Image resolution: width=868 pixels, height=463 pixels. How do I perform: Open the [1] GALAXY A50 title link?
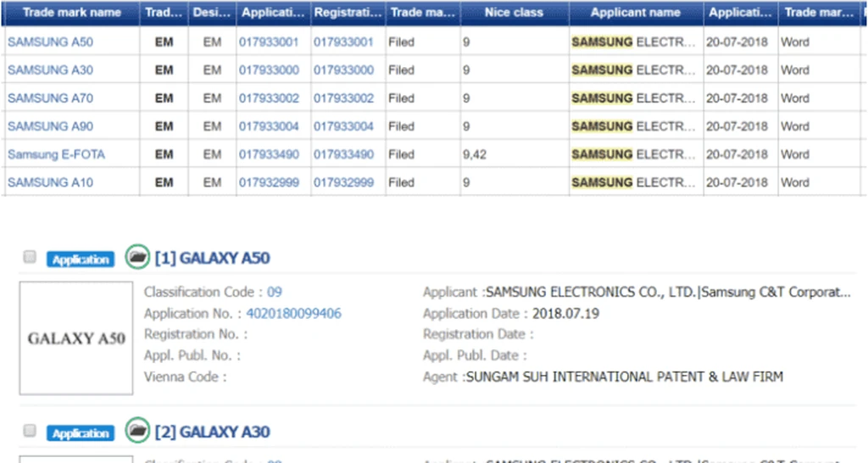(x=213, y=258)
